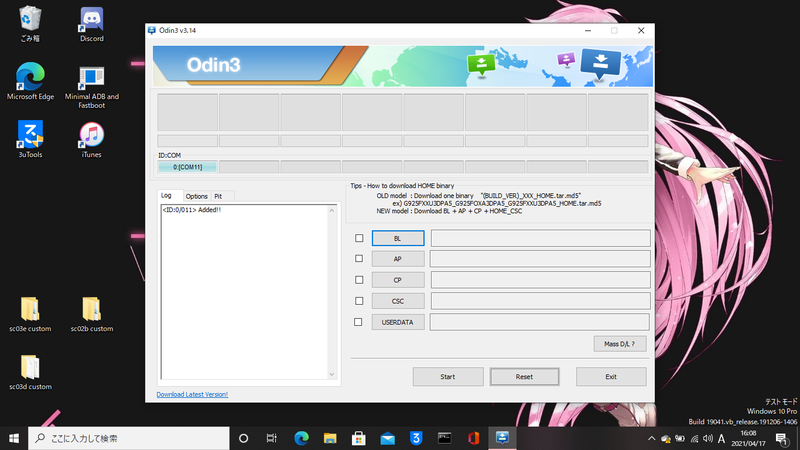Click the 0:[COM11] port indicator

click(188, 167)
